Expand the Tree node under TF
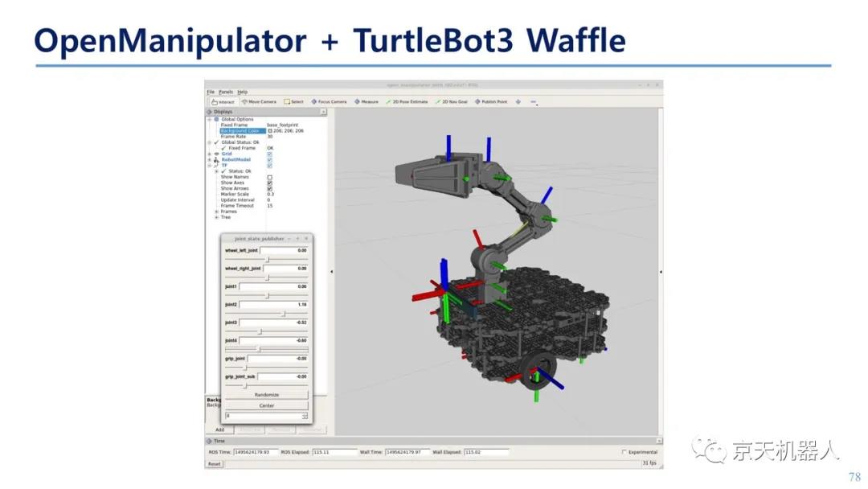 (216, 217)
